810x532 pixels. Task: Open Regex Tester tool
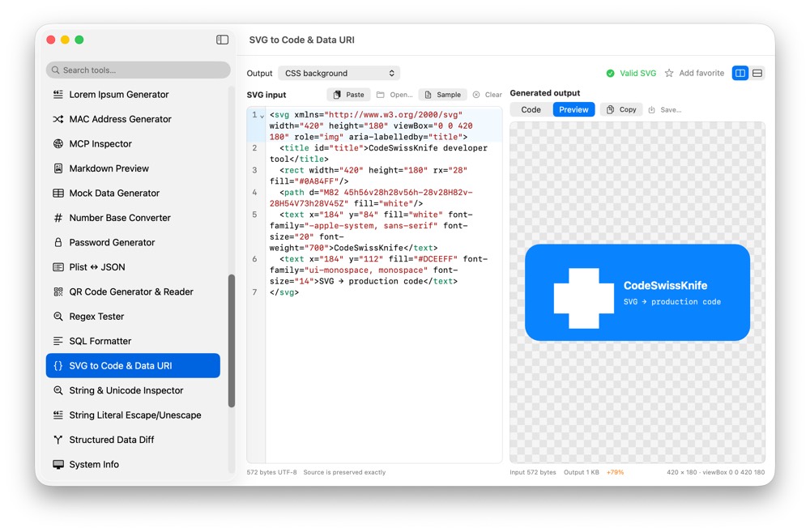pyautogui.click(x=134, y=317)
